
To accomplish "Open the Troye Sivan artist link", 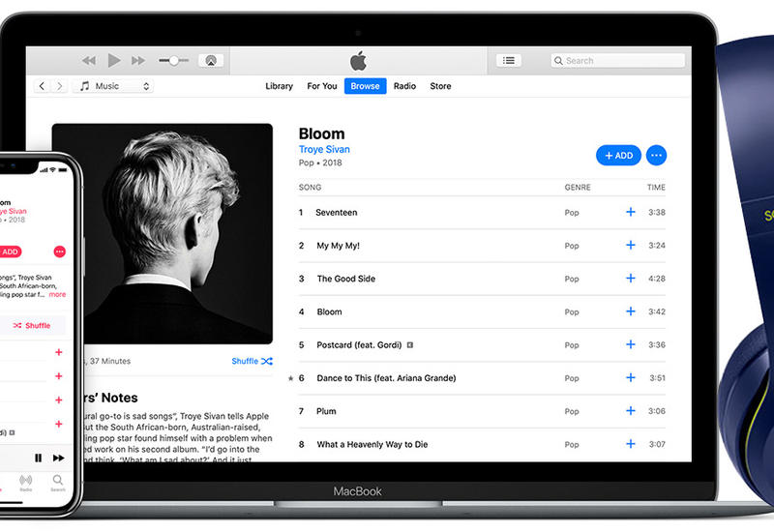I will point(324,149).
